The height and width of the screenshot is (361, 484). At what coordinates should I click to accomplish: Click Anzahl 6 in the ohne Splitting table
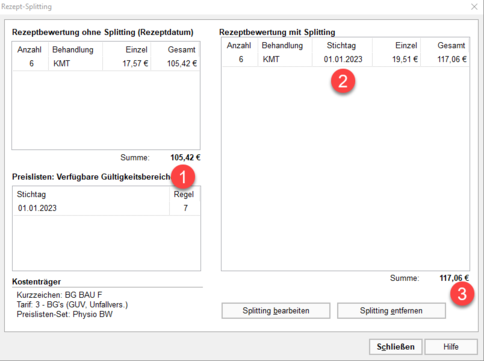click(x=31, y=63)
